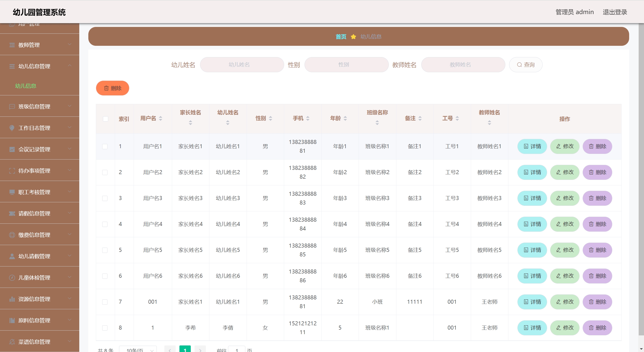This screenshot has height=352, width=644.
Task: Click the right-side vertical page scrollbar
Action: (641, 176)
